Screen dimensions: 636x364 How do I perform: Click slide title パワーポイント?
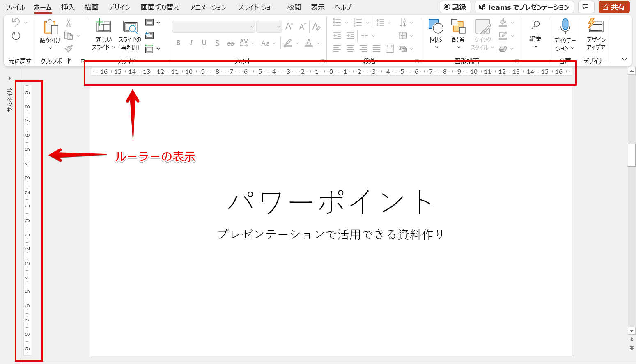pyautogui.click(x=331, y=202)
